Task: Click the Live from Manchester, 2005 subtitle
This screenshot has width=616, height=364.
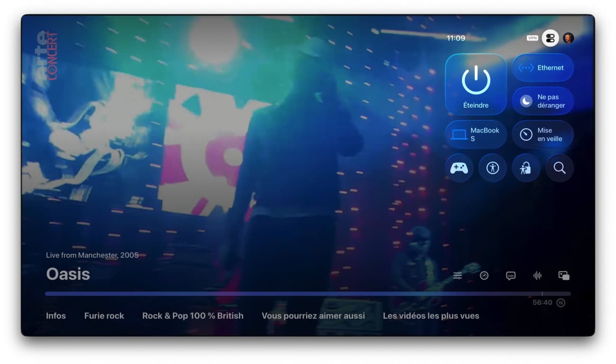Action: pos(92,255)
